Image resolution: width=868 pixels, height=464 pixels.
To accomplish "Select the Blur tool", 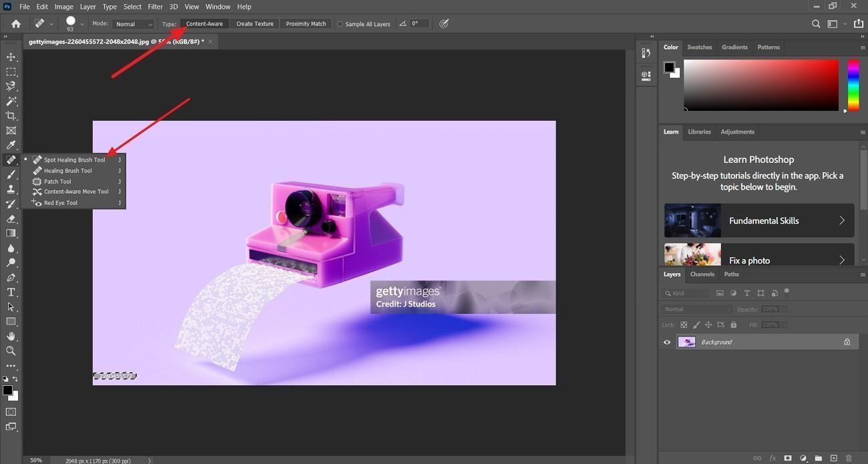I will 11,248.
